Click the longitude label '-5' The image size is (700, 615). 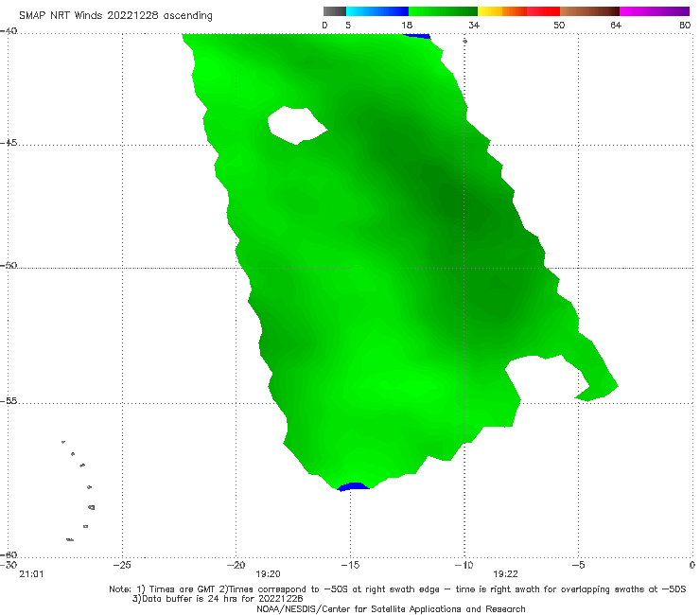pos(578,565)
